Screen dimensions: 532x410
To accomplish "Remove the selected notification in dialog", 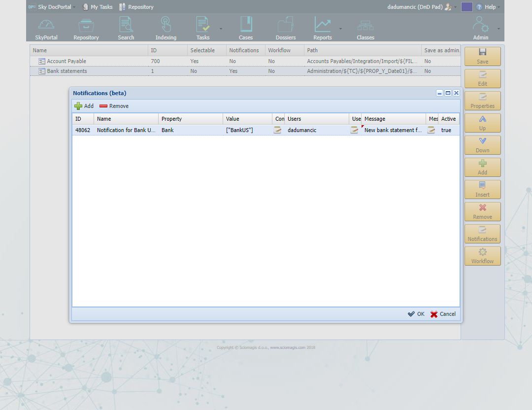I will [114, 106].
